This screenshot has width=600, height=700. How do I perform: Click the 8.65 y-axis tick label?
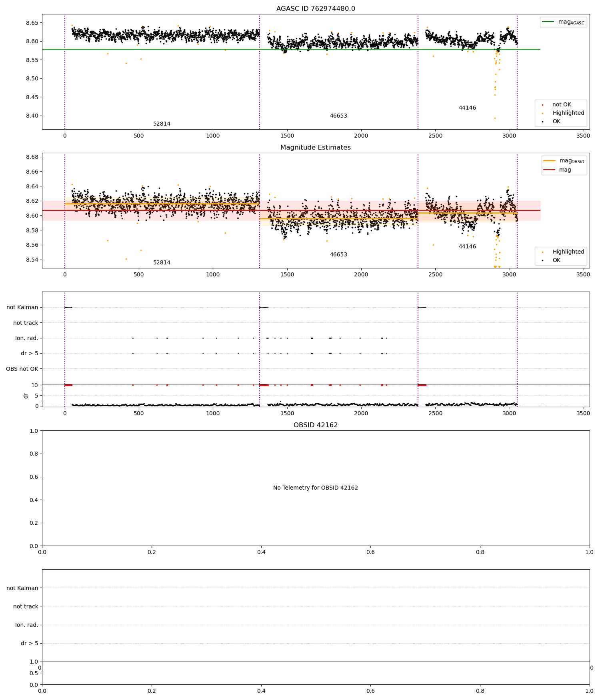click(33, 23)
